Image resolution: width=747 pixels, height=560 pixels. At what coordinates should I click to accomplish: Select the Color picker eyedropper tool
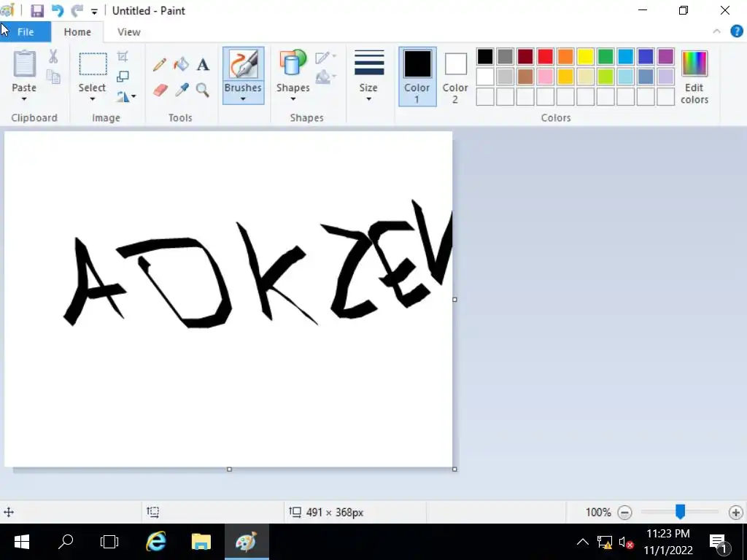(182, 90)
